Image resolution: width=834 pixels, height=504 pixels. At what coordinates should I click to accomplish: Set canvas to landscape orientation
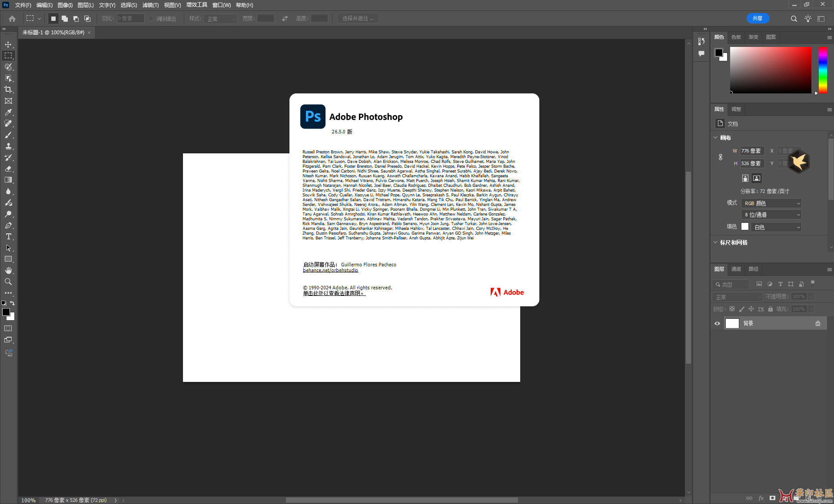pyautogui.click(x=756, y=178)
